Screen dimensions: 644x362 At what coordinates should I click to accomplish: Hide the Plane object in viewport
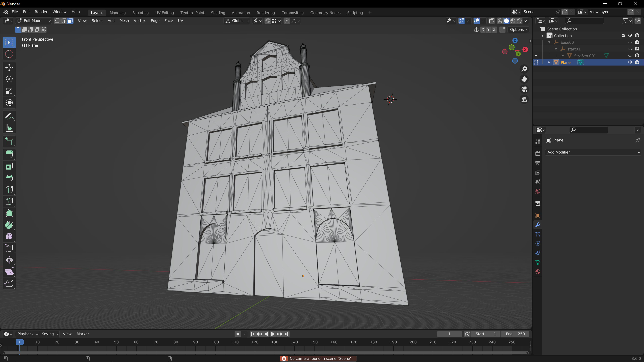pyautogui.click(x=630, y=62)
